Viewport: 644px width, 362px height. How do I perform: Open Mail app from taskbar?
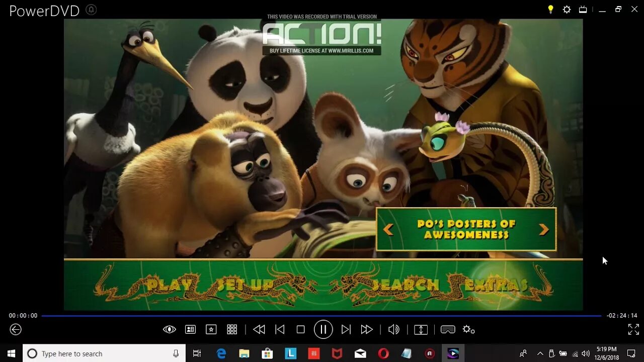pyautogui.click(x=360, y=353)
